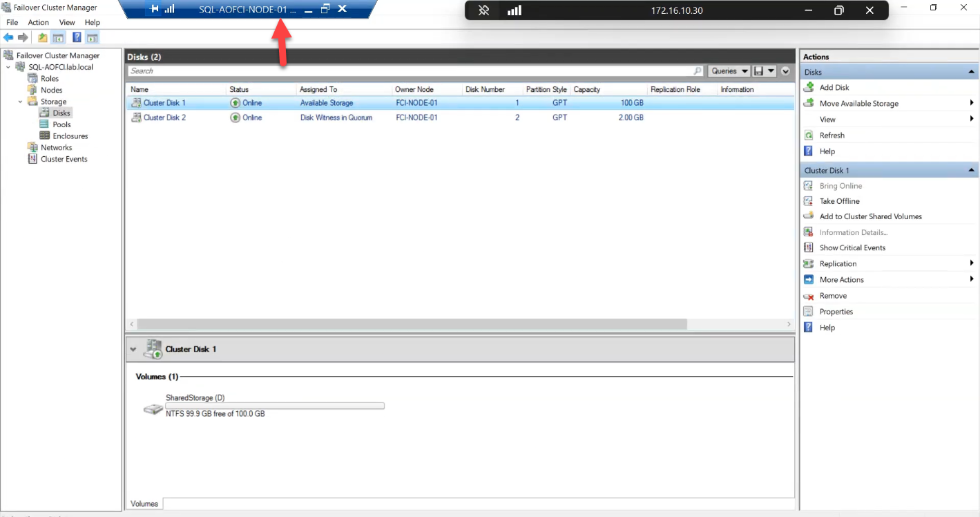The height and width of the screenshot is (517, 980).
Task: Click into the Search field
Action: 411,70
